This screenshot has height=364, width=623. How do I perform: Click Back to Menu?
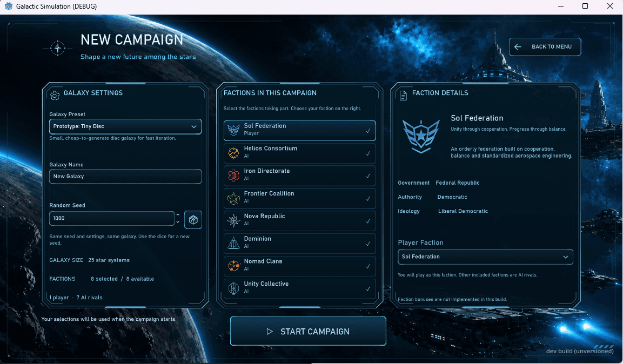click(x=545, y=47)
